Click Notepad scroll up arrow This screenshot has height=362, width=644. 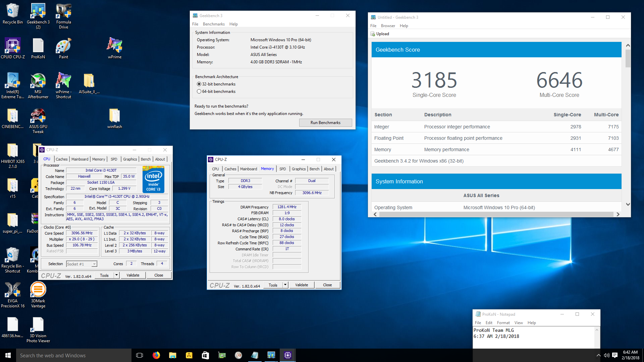pos(597,330)
